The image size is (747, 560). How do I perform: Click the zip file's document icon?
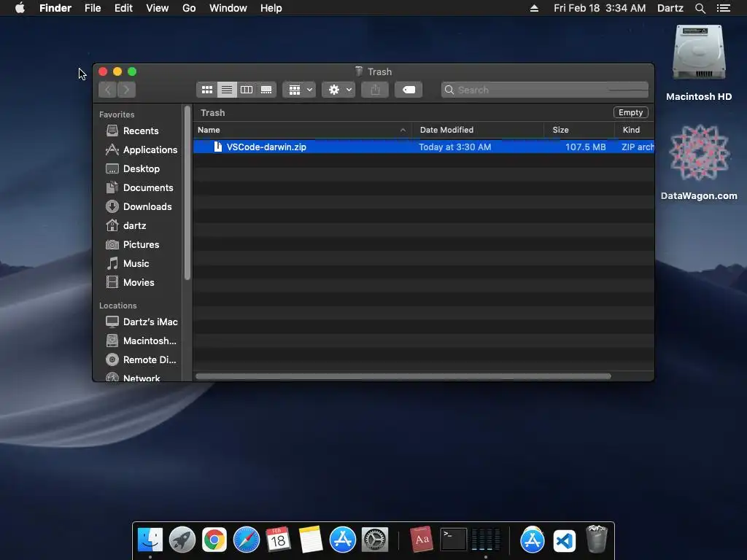[217, 147]
